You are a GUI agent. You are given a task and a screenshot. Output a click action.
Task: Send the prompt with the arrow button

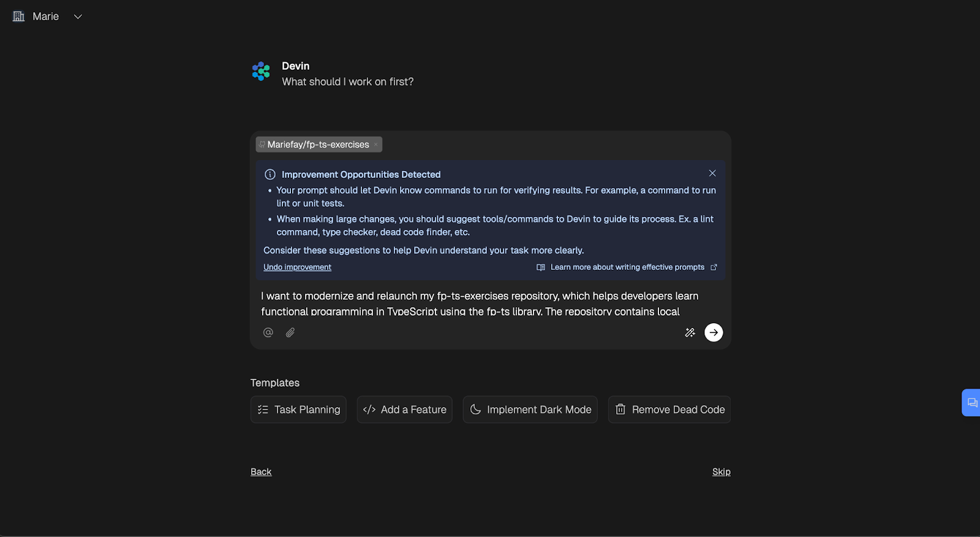click(x=714, y=332)
